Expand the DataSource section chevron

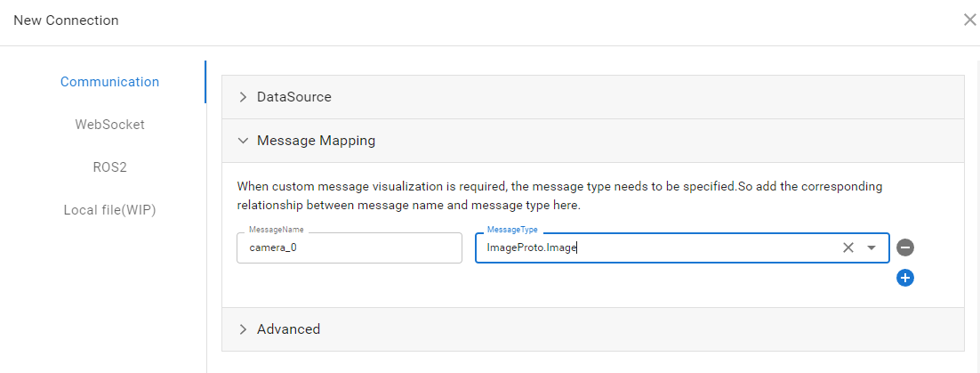pyautogui.click(x=243, y=97)
